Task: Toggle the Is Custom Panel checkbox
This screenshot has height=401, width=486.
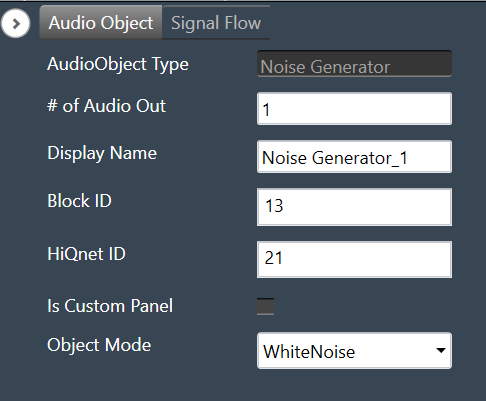Action: tap(265, 306)
